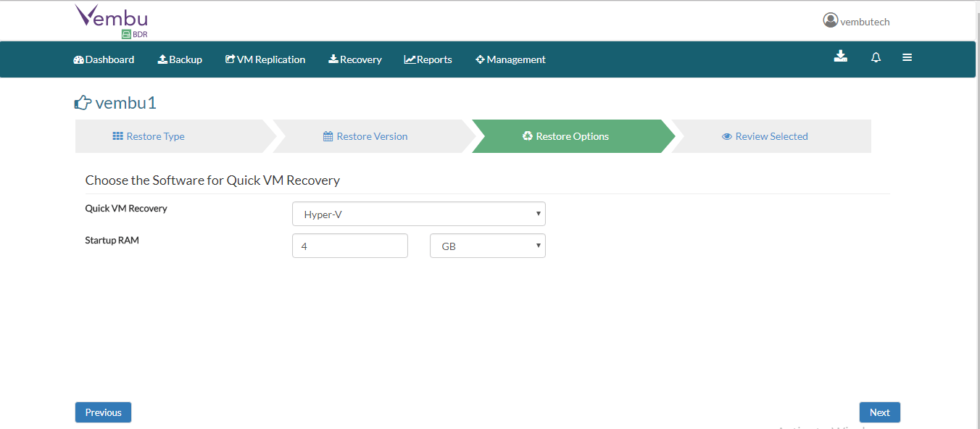Click the 'Choose the Software for Quick VM Recovery' heading
This screenshot has width=980, height=429.
[212, 180]
